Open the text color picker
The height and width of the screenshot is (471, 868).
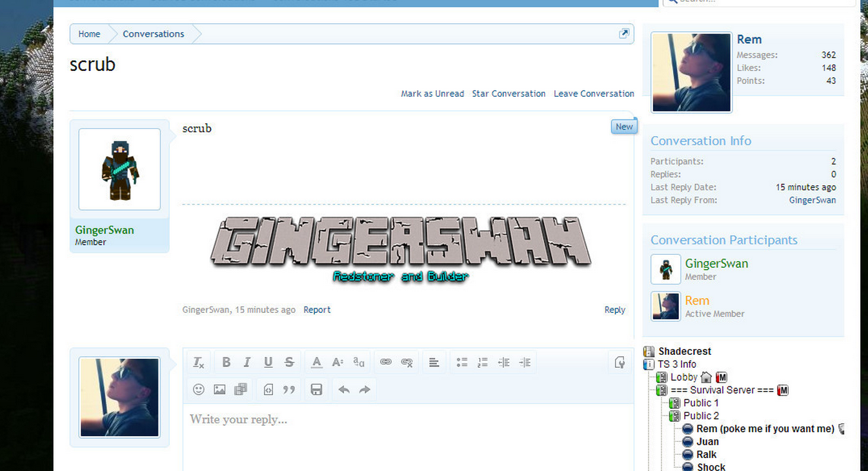(316, 363)
